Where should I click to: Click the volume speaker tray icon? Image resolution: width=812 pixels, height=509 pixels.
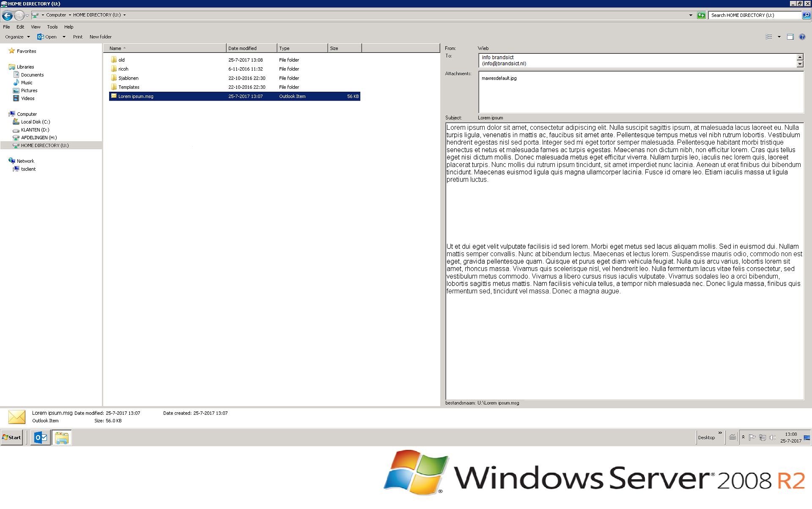pos(773,438)
